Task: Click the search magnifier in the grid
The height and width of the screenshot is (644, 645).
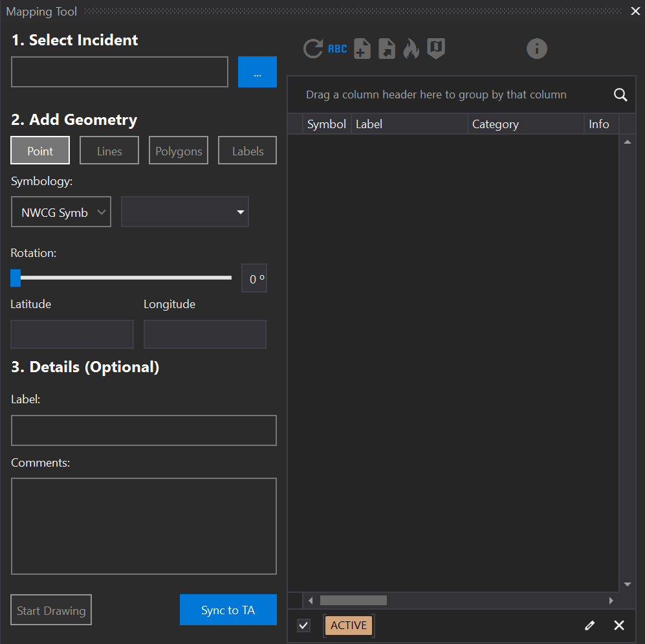Action: coord(620,95)
